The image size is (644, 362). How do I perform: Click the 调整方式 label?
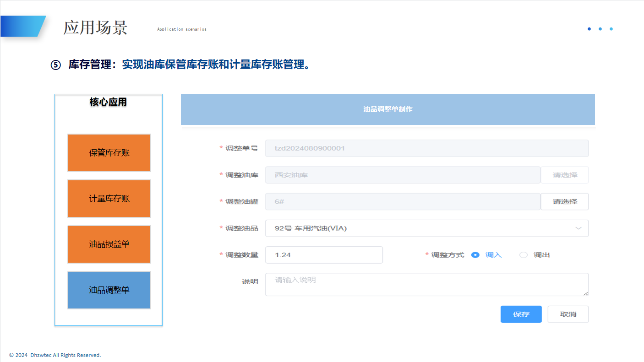point(448,255)
